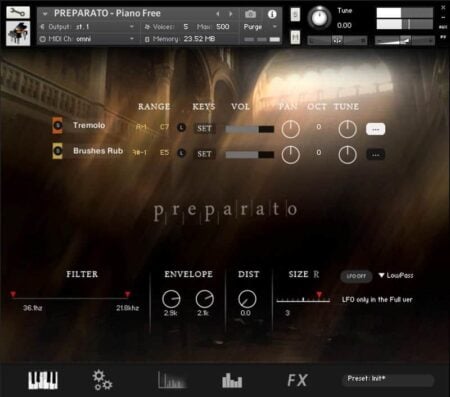Open the Purge dropdown menu
Image resolution: width=450 pixels, height=397 pixels.
coord(260,27)
